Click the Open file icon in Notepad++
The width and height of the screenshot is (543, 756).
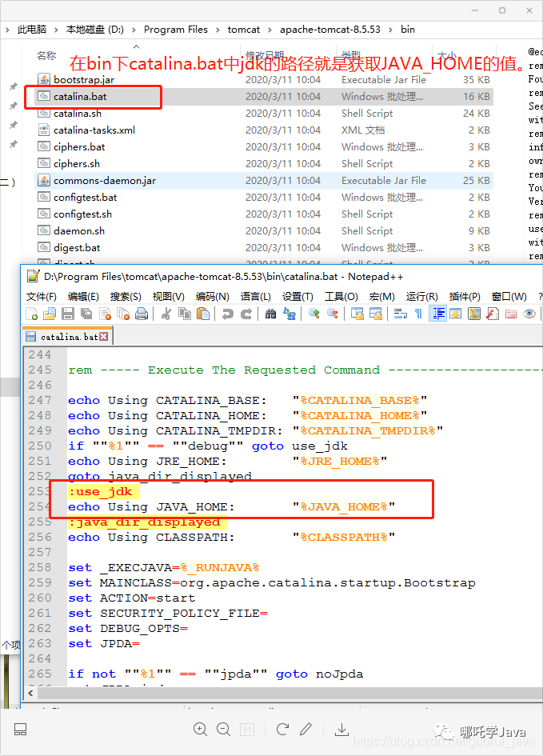click(50, 314)
